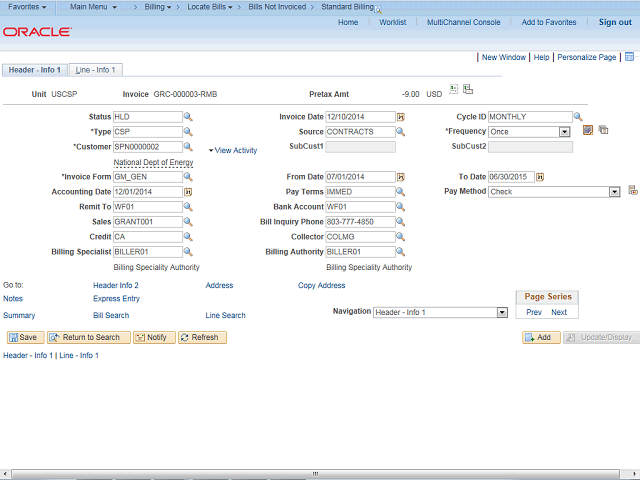Click the Cycle ID lookup magnifier
640x480 pixels.
578,117
